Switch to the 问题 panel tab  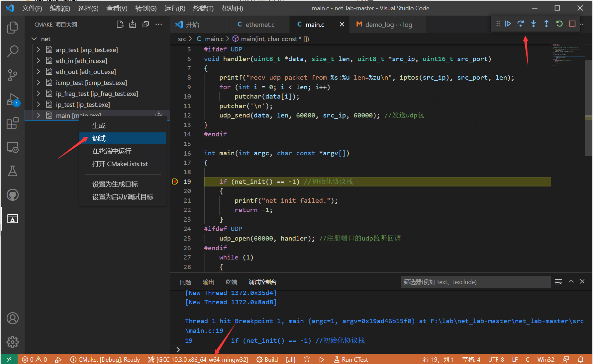(185, 282)
